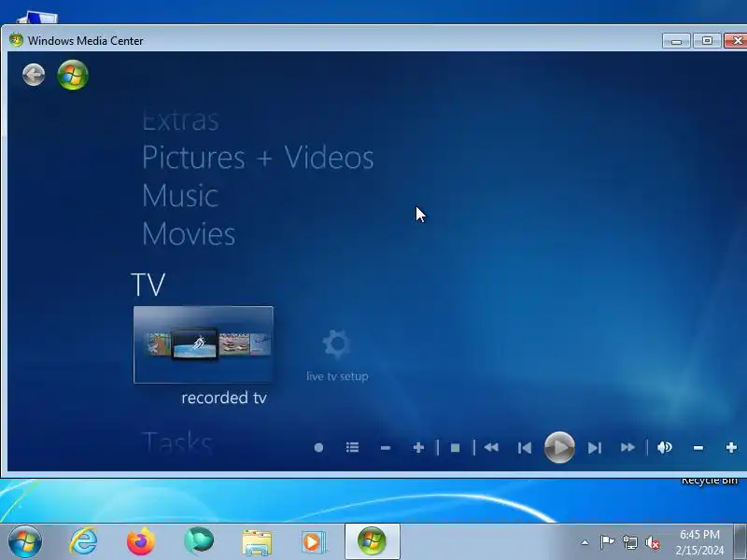Open the Windows Start menu
The image size is (747, 560).
click(25, 541)
